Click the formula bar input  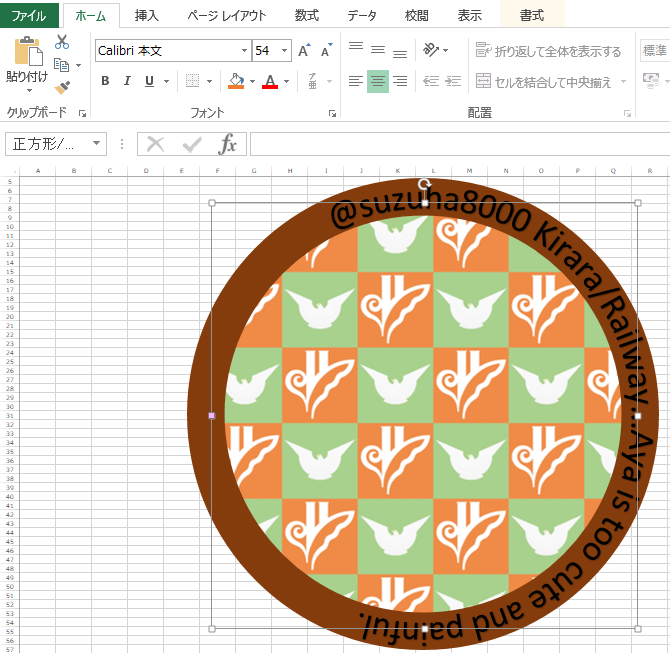click(x=460, y=144)
